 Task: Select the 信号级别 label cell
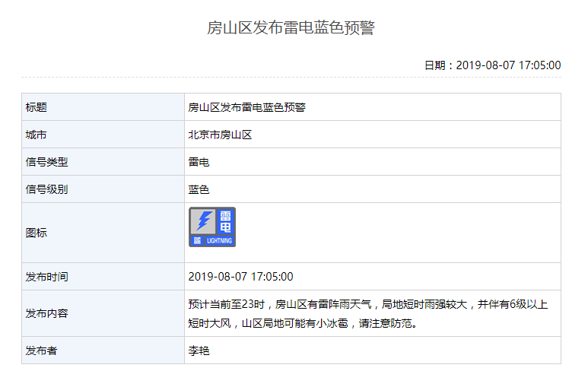click(103, 189)
